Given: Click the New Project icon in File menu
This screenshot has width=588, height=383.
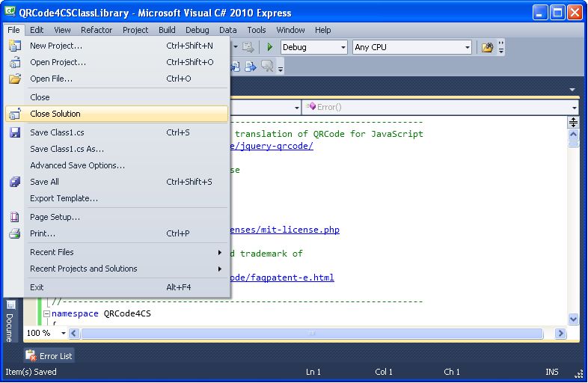Looking at the screenshot, I should pyautogui.click(x=15, y=46).
